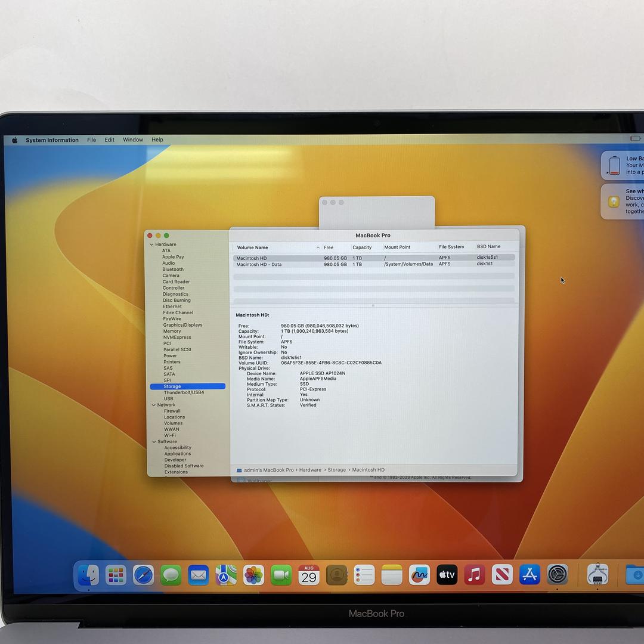This screenshot has width=644, height=644.
Task: Click the computer icon in the path bar
Action: click(x=239, y=470)
